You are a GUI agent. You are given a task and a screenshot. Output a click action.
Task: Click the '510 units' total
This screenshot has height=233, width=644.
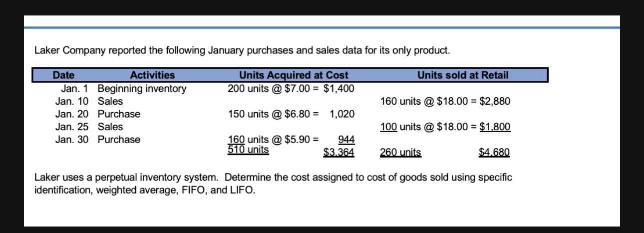point(248,149)
